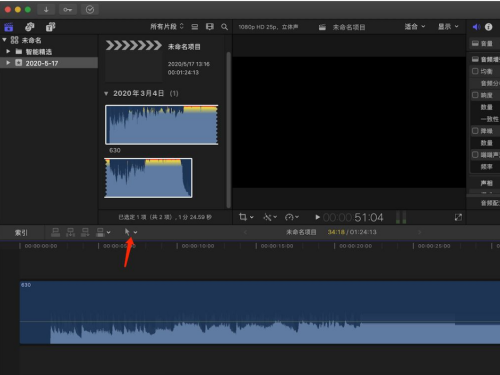Open the Titles and Generators sidebar
The image size is (500, 375).
click(x=50, y=27)
